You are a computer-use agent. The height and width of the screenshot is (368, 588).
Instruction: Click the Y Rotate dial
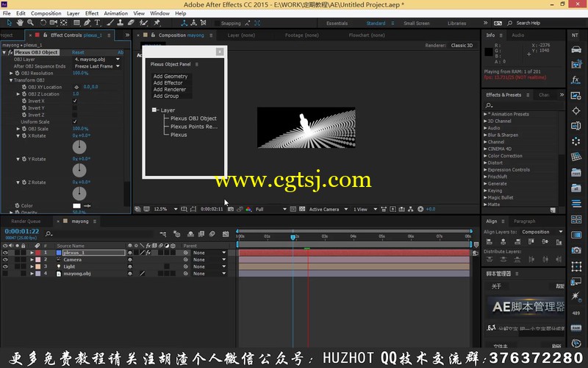click(79, 171)
